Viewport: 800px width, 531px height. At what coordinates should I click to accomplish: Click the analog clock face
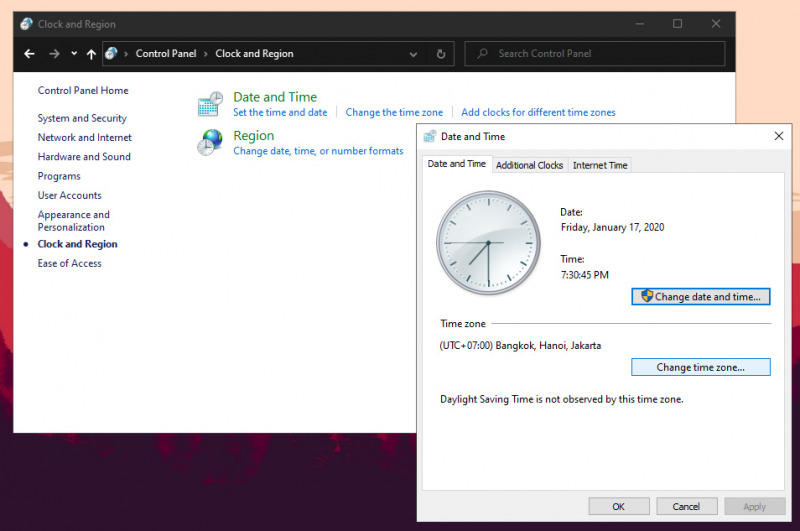pyautogui.click(x=488, y=243)
